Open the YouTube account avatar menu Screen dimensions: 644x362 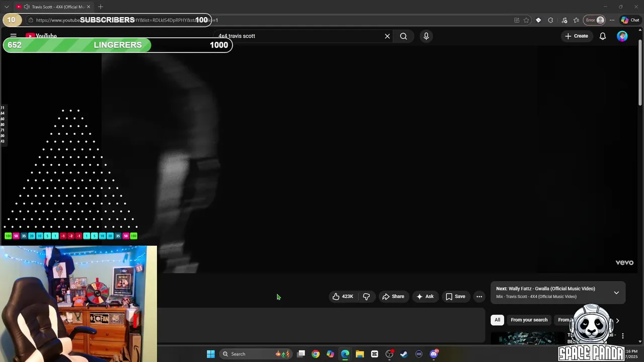tap(622, 36)
